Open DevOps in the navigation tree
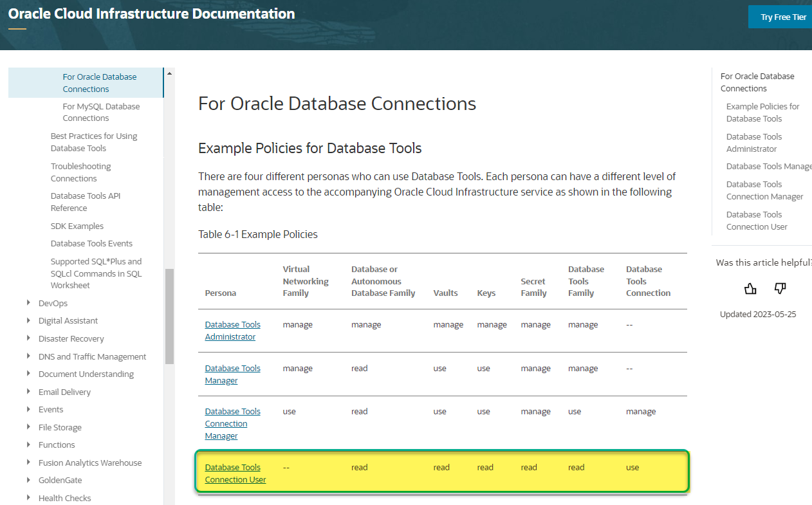Viewport: 812px width, 505px height. [53, 303]
